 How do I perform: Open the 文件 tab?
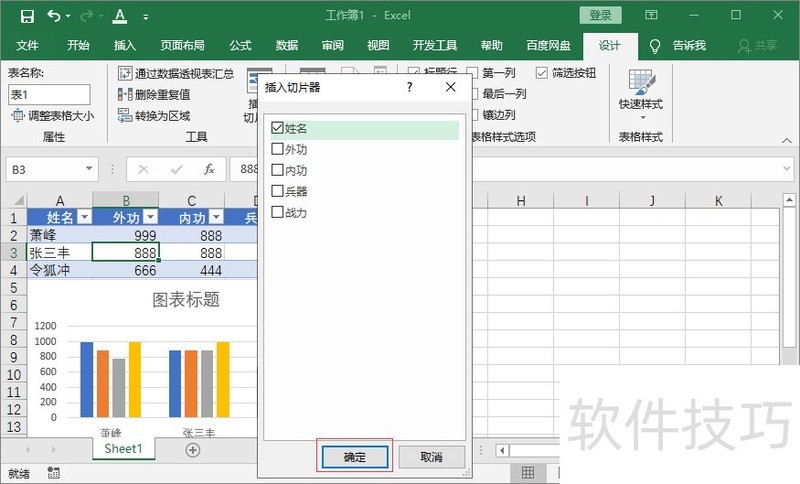[27, 45]
